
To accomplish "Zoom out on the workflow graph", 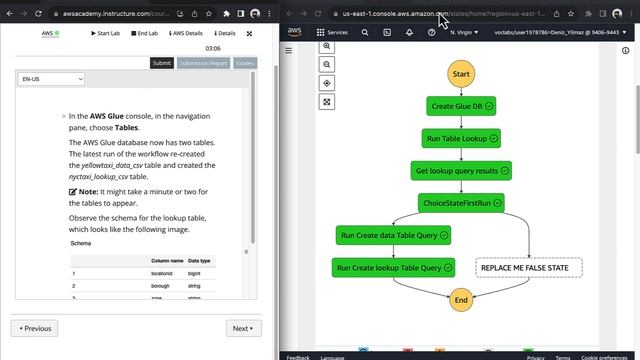I will click(x=327, y=64).
